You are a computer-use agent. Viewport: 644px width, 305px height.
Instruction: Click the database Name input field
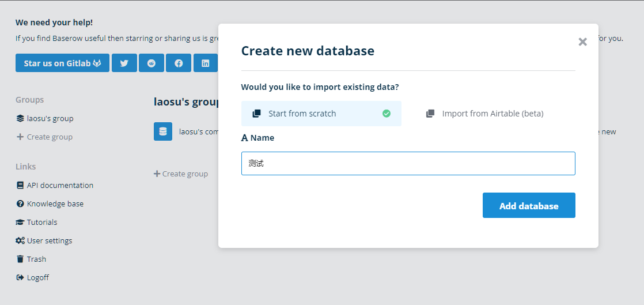click(x=408, y=163)
